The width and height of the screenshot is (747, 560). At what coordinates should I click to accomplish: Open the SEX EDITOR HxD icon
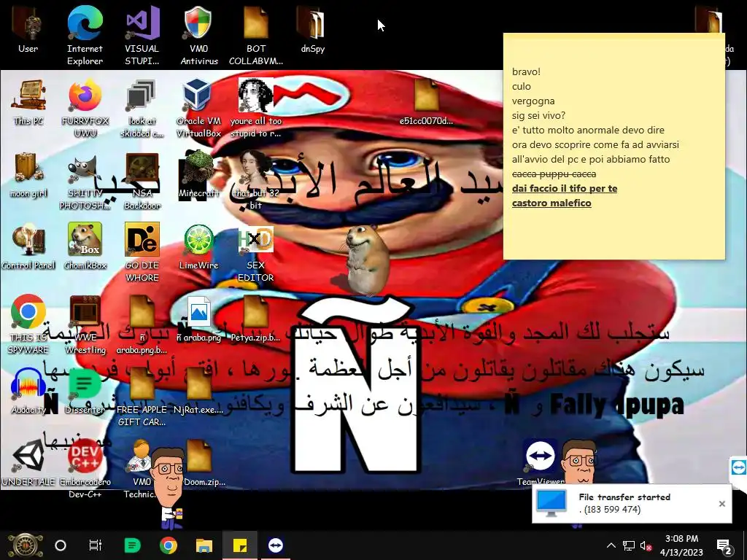coord(255,241)
